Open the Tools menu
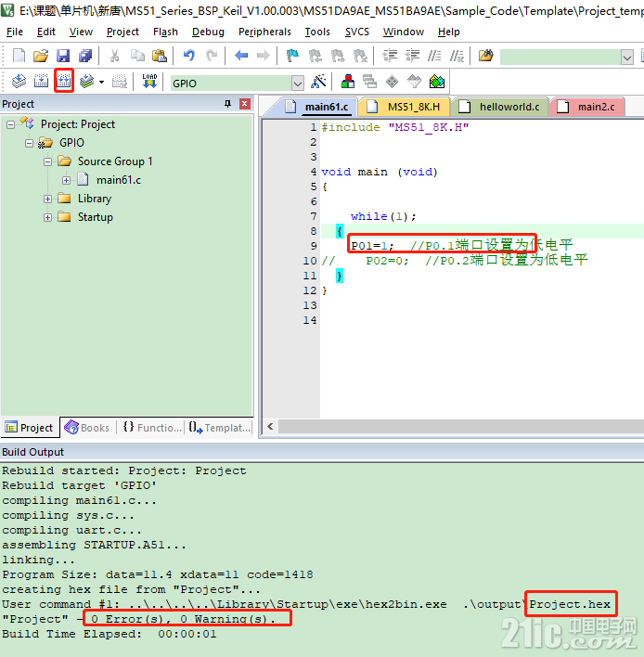The width and height of the screenshot is (644, 657). 317,32
